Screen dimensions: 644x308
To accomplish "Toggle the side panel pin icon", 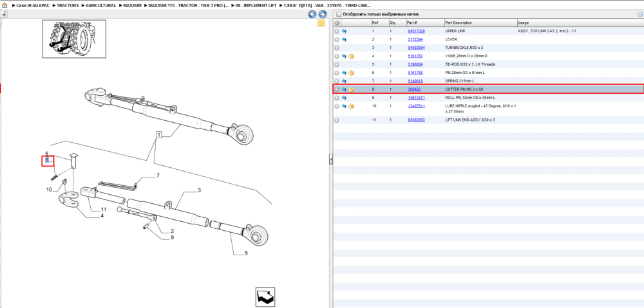I will (4, 14).
